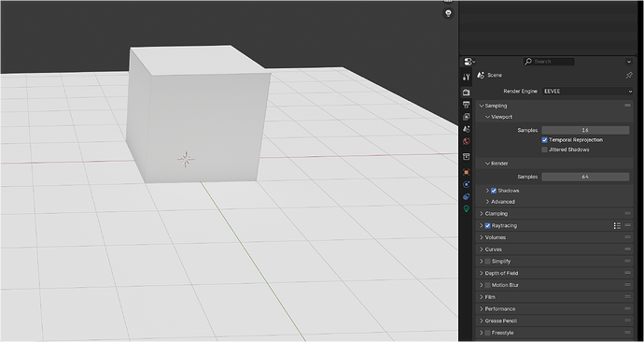Screen dimensions: 644x342
Task: Collapse the Render subpanel
Action: coord(487,164)
